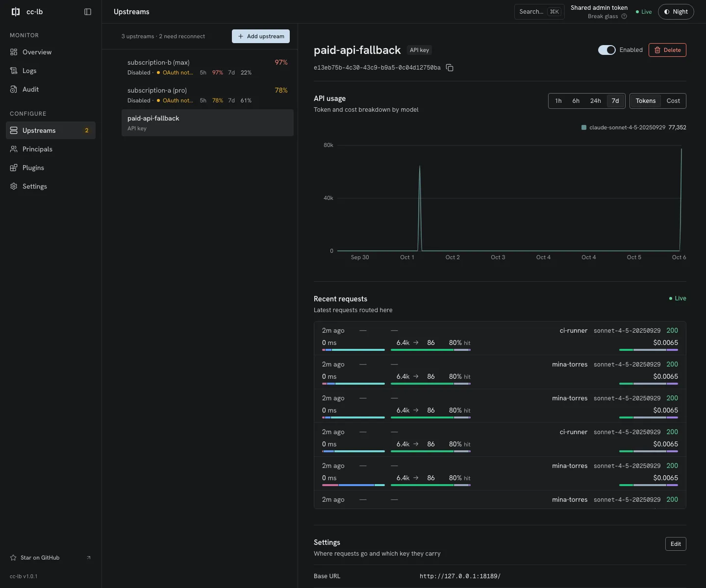Open Upstreams in the sidebar
Viewport: 706px width, 588px height.
coord(50,130)
